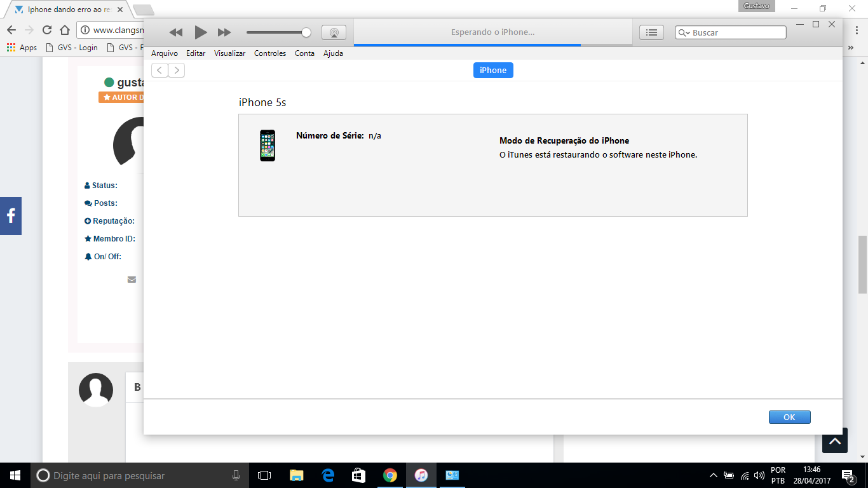
Task: Show hidden system tray icons
Action: [x=714, y=475]
